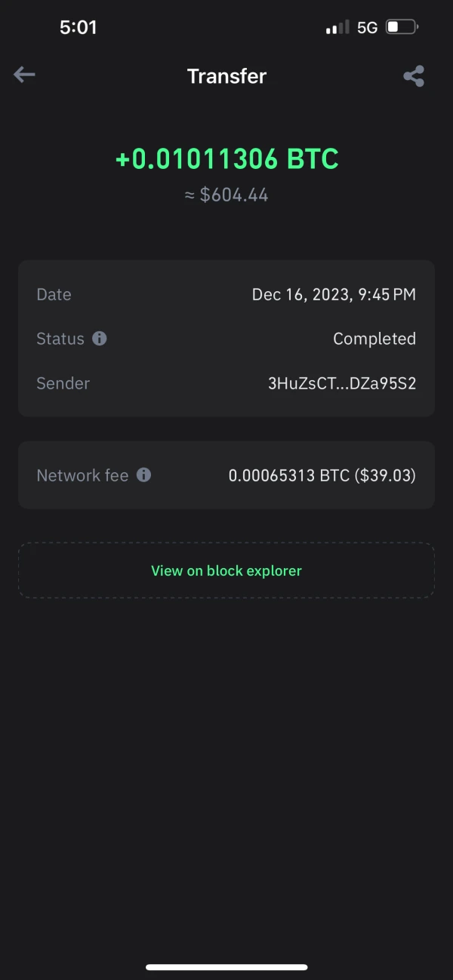Viewport: 453px width, 980px height.
Task: Tap the Network fee label
Action: click(x=82, y=476)
